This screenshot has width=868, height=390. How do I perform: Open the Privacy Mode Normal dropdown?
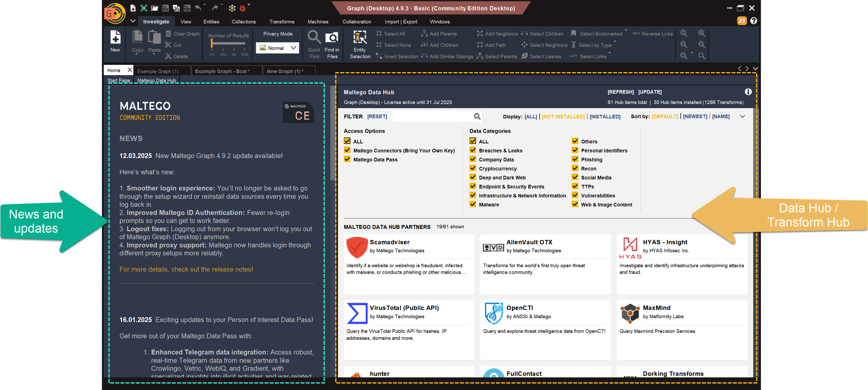(277, 48)
